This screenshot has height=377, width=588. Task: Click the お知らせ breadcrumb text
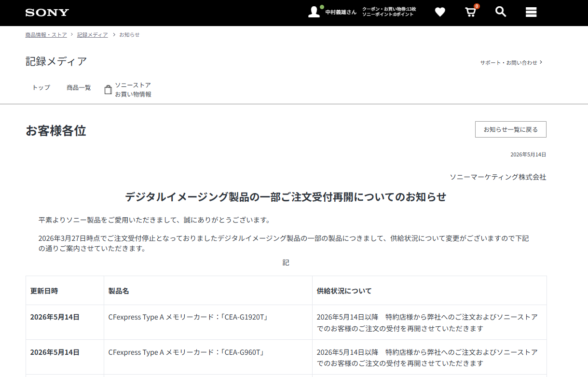pos(129,35)
